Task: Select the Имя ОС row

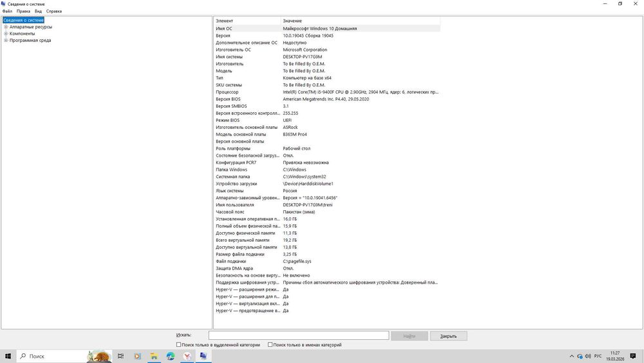Action: coord(327,28)
